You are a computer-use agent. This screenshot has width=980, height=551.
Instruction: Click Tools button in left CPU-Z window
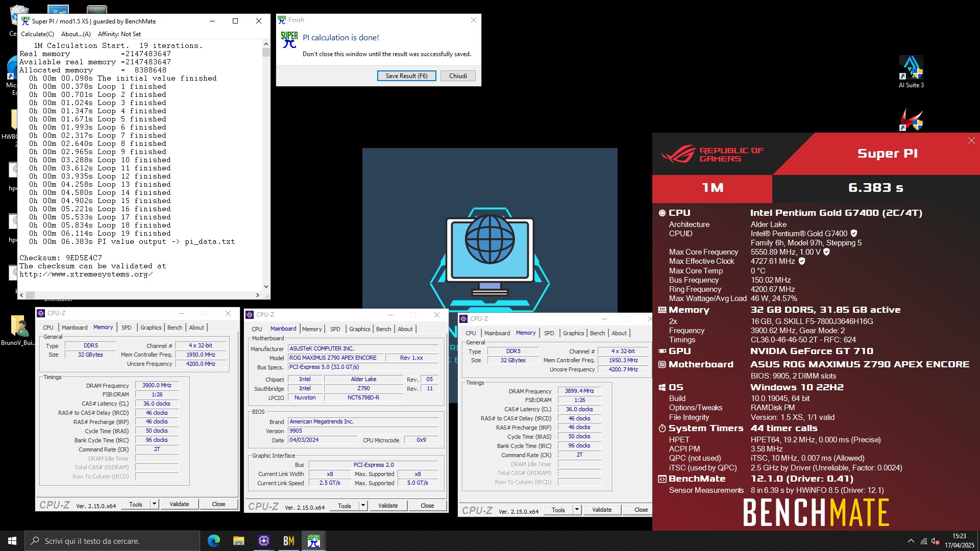pos(136,504)
